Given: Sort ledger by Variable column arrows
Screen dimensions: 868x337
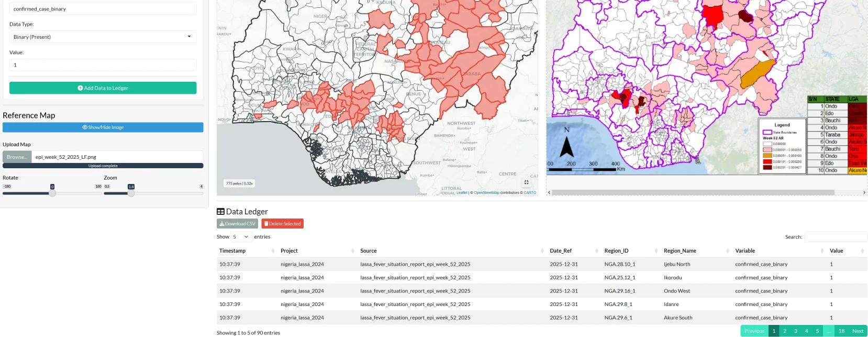Looking at the screenshot, I should click(x=821, y=251).
